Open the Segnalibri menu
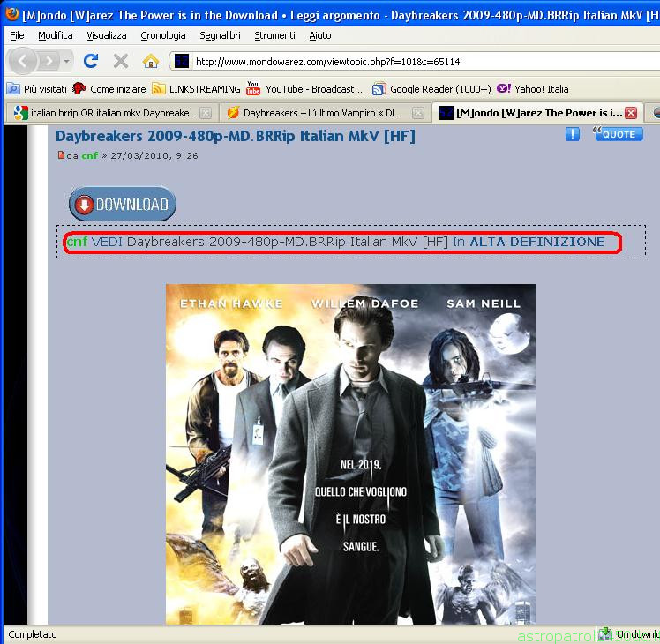 coord(220,35)
